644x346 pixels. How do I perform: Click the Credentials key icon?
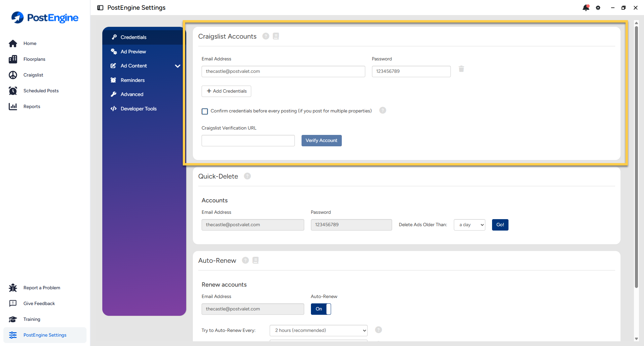[x=114, y=37]
